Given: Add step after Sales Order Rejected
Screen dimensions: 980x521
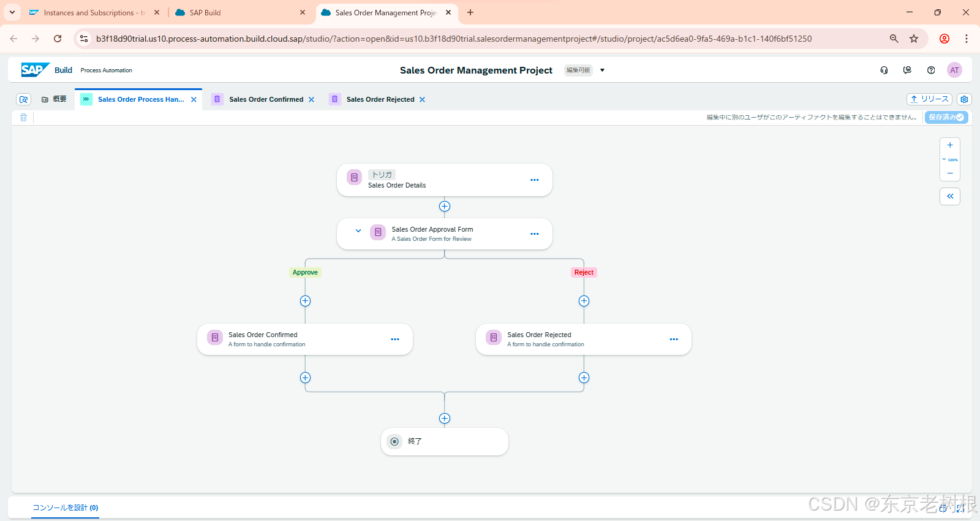Looking at the screenshot, I should [584, 378].
